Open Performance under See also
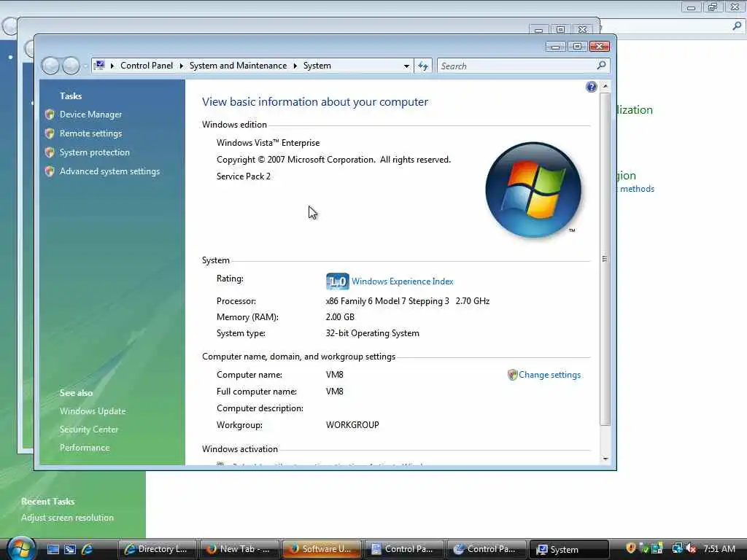The width and height of the screenshot is (747, 560). click(85, 448)
